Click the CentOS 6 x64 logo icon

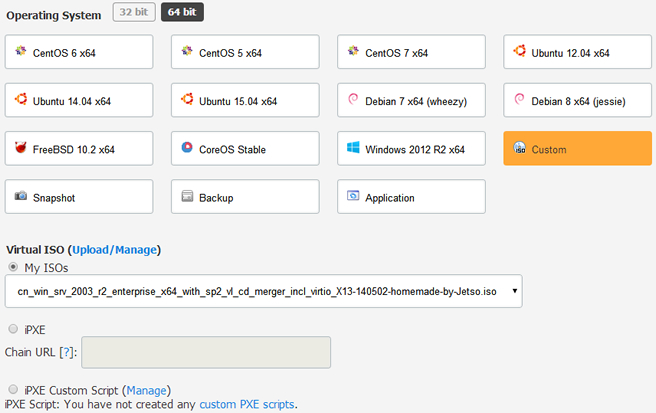click(x=20, y=52)
